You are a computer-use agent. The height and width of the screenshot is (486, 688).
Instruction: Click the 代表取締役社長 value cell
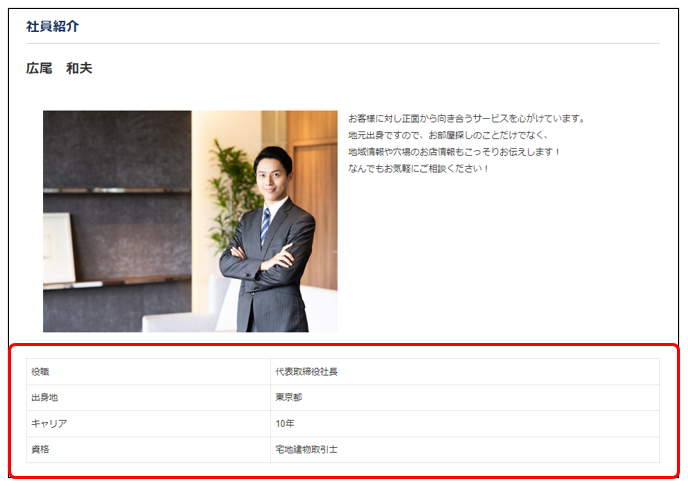click(306, 372)
